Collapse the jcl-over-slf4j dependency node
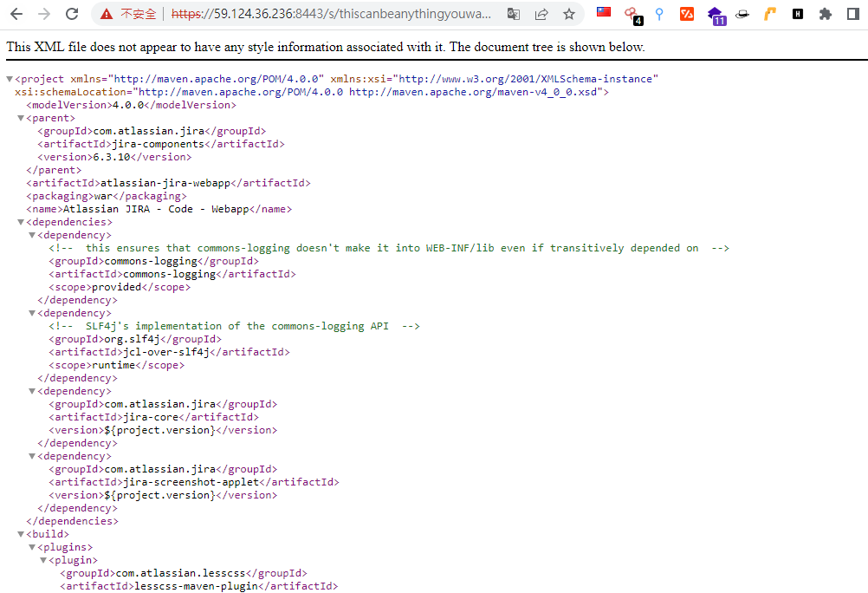The height and width of the screenshot is (593, 868). [32, 313]
